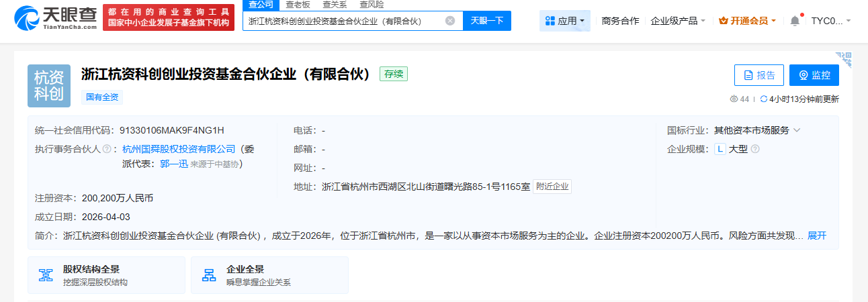The width and height of the screenshot is (868, 302).
Task: Click the notification bell icon
Action: pyautogui.click(x=795, y=21)
